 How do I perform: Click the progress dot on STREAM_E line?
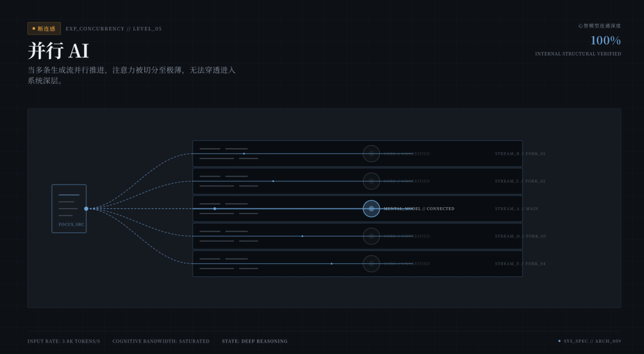[x=332, y=264]
